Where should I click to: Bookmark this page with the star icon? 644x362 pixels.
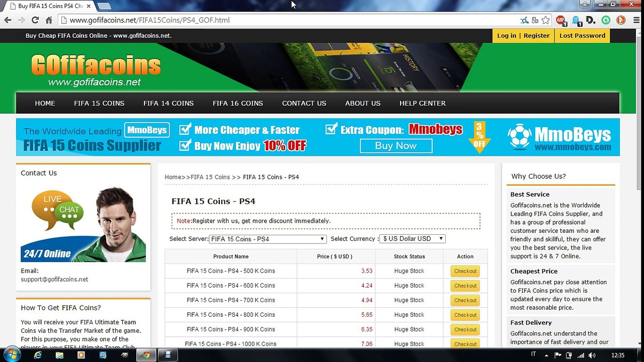545,20
